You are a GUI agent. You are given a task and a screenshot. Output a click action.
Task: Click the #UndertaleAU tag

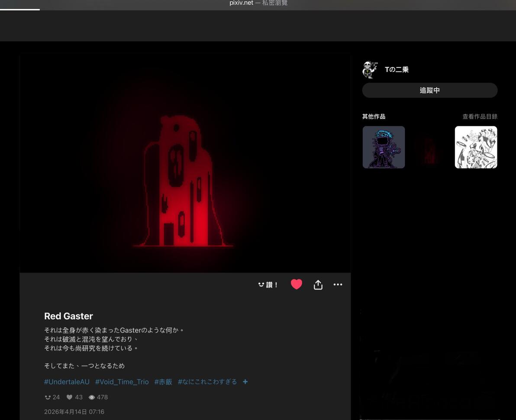click(x=67, y=382)
